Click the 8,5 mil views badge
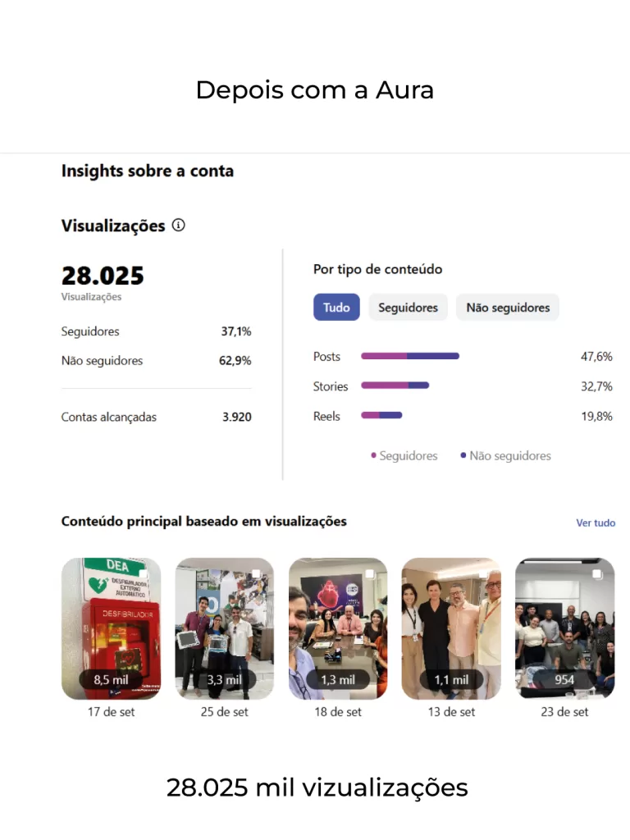Image resolution: width=630 pixels, height=840 pixels. pyautogui.click(x=111, y=680)
